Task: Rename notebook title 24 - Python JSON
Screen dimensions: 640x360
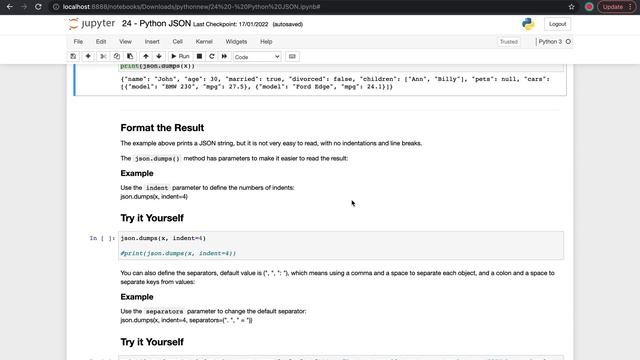Action: tap(156, 24)
